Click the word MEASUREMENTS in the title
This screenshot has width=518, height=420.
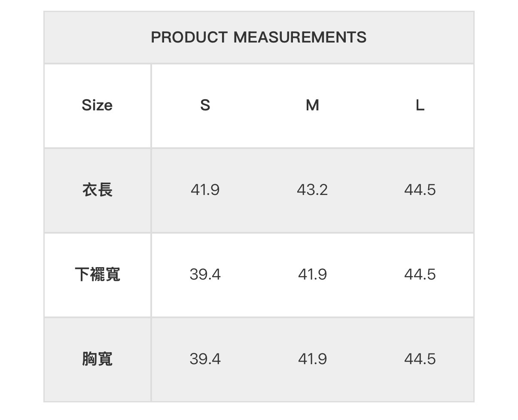(300, 37)
